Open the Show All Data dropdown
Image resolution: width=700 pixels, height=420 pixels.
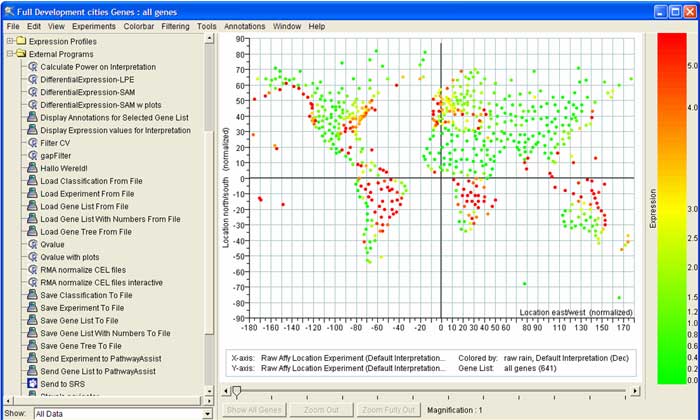click(207, 413)
